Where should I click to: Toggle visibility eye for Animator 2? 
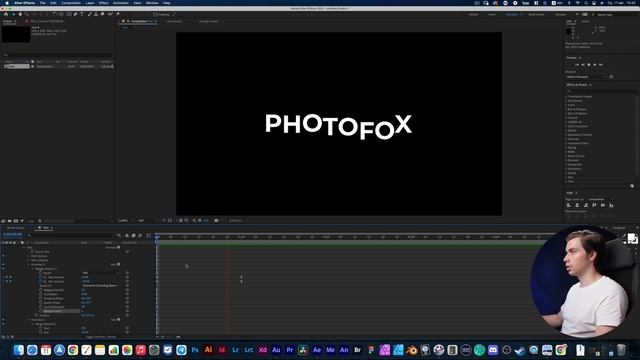[x=3, y=320]
